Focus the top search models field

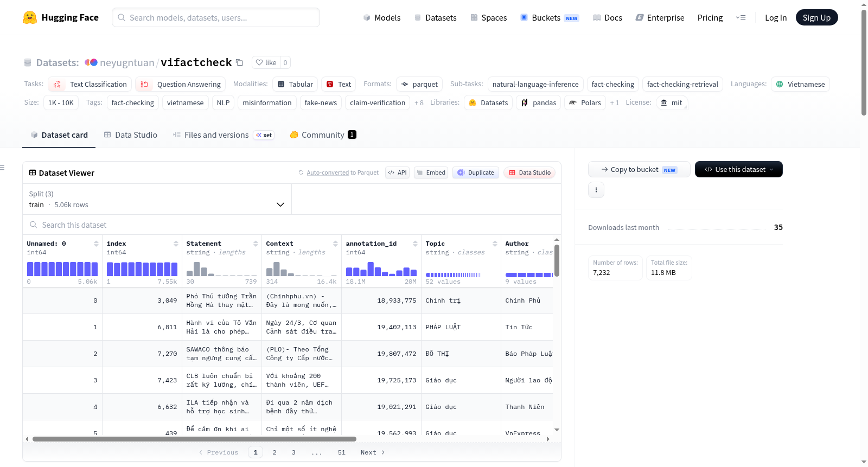pos(216,17)
